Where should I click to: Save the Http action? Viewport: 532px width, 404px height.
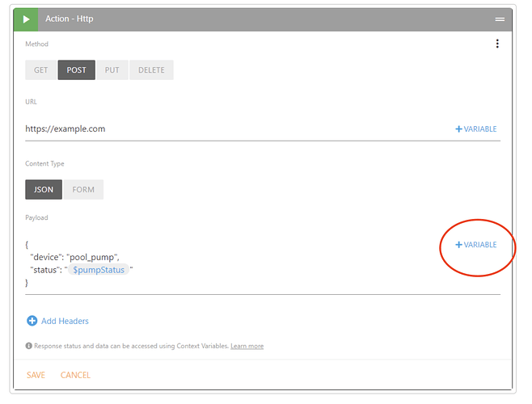tap(36, 375)
